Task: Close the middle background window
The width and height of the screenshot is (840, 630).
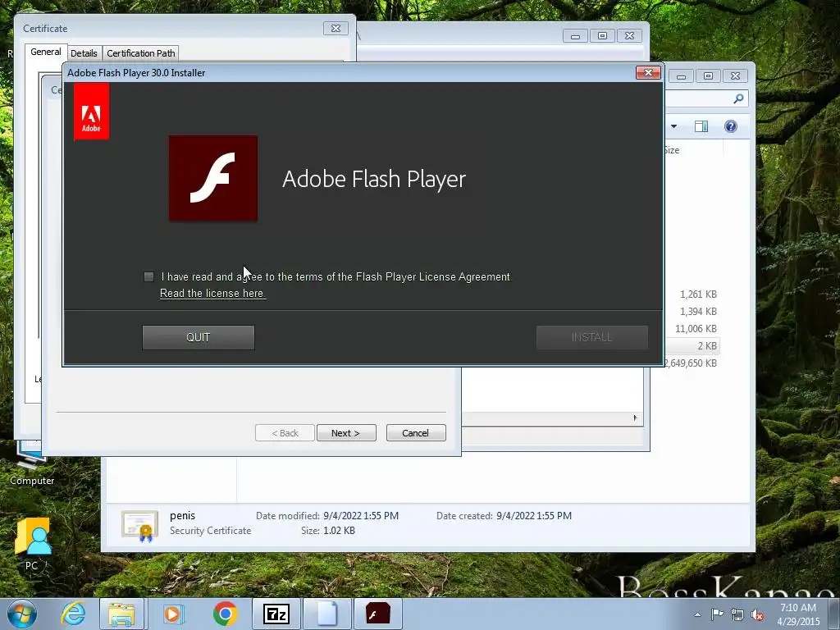Action: (x=629, y=36)
